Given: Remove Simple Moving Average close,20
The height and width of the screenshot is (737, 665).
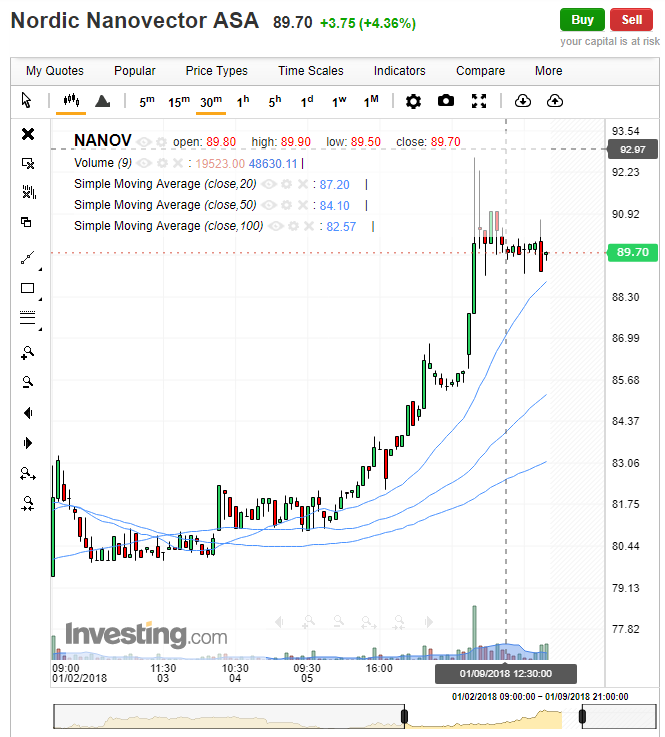Looking at the screenshot, I should [303, 184].
